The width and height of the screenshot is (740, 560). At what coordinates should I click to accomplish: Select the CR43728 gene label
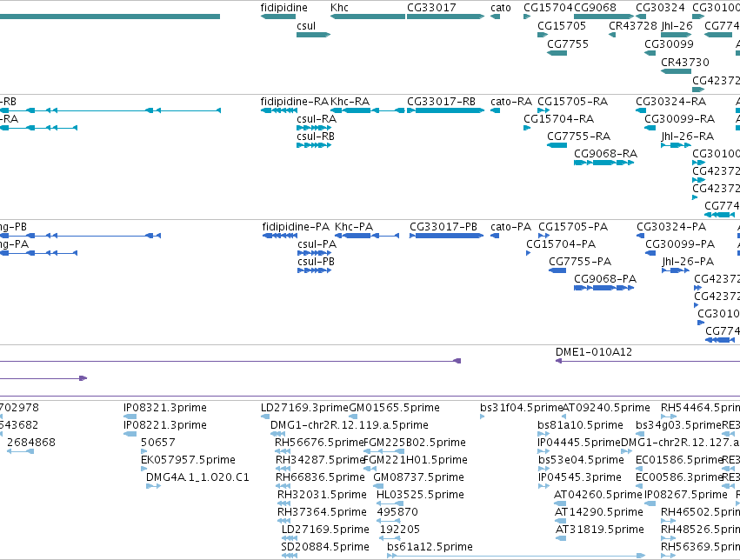click(633, 26)
